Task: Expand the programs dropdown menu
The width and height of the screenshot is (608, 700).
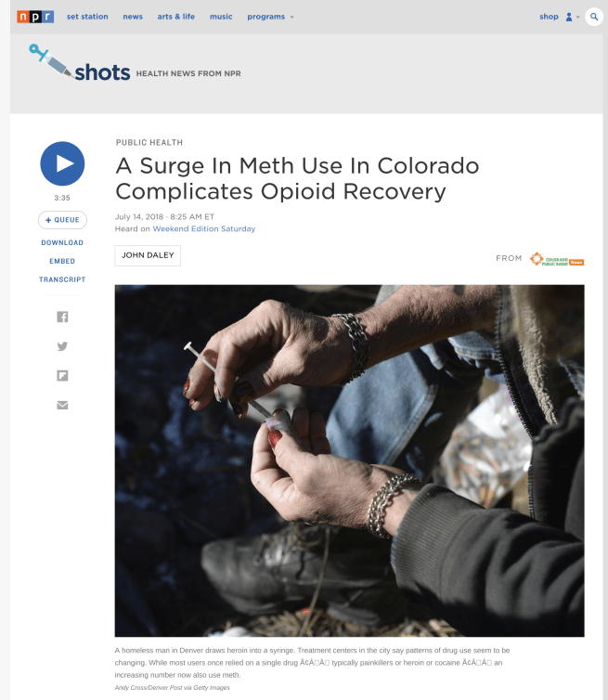Action: coord(270,17)
